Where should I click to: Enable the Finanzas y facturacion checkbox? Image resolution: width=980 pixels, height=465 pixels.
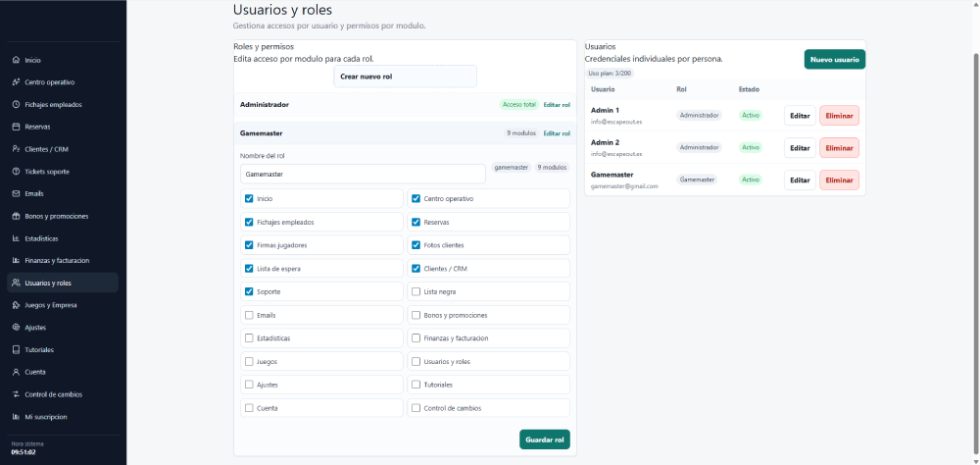click(416, 337)
